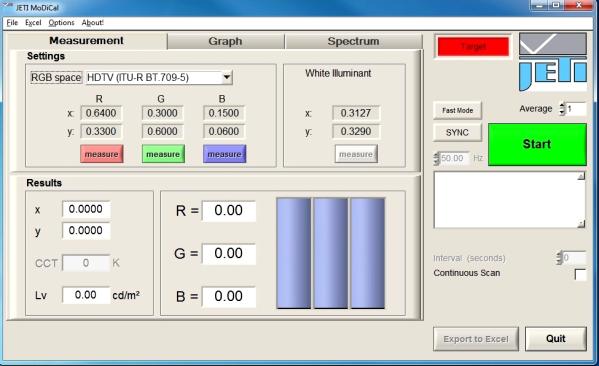The image size is (599, 366).
Task: Click the SYNC button
Action: [x=457, y=133]
